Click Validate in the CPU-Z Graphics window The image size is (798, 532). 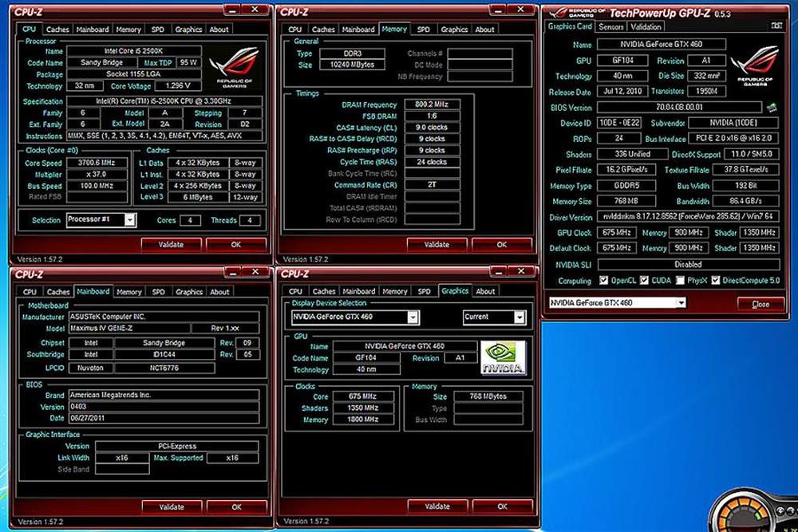437,506
